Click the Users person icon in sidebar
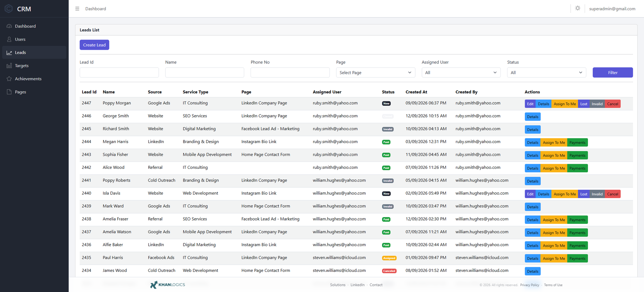Screen dimensions: 644x292 point(9,39)
